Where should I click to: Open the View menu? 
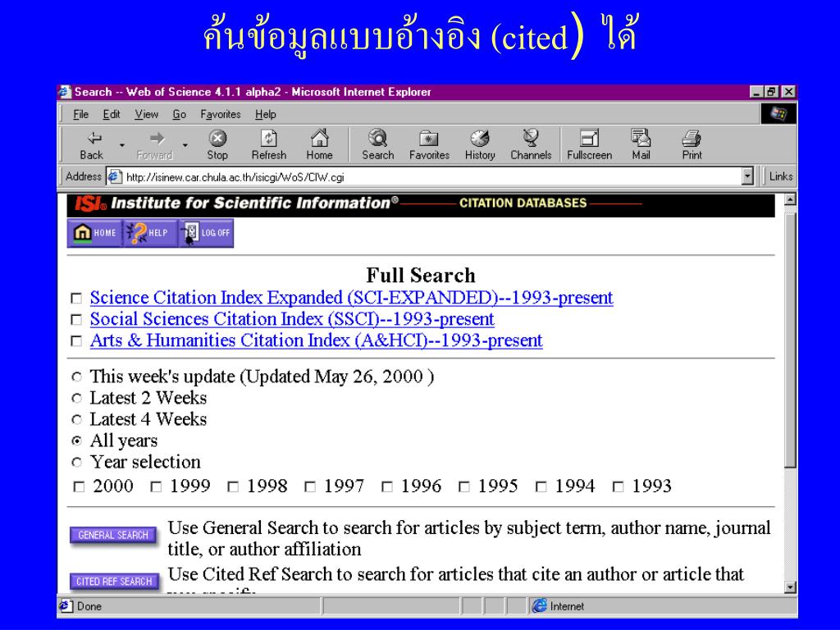(146, 114)
